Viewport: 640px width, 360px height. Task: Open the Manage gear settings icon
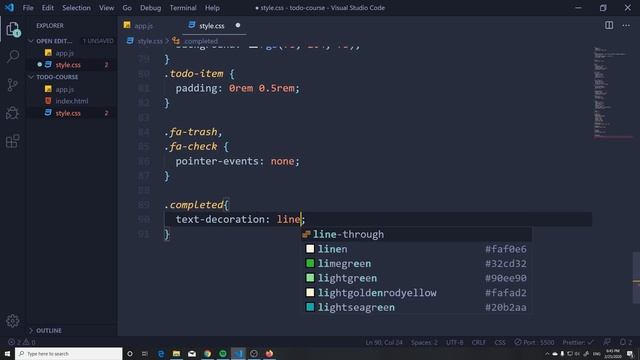pos(13,321)
